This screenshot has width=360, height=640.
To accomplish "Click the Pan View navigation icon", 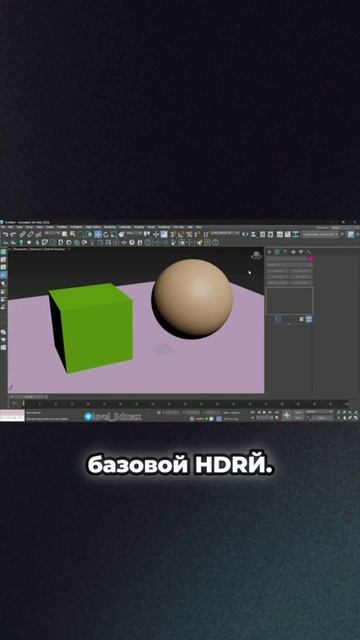I will (344, 418).
